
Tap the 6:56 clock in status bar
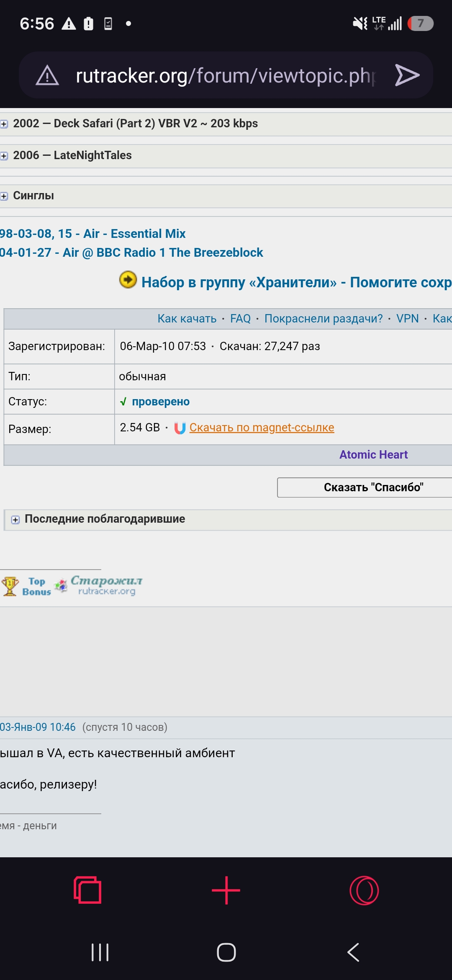tap(37, 24)
